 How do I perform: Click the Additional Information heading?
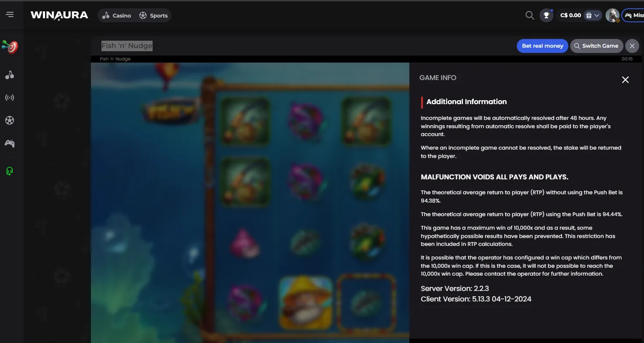click(466, 101)
